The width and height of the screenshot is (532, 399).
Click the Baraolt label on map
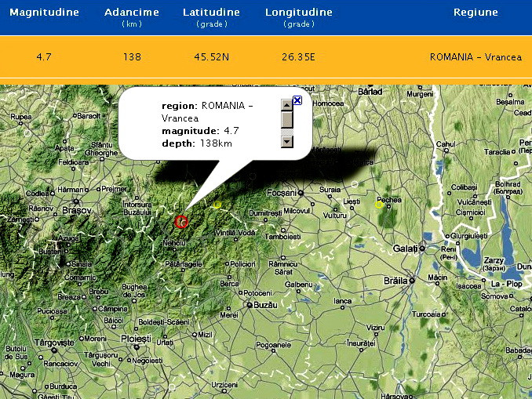pos(89,116)
